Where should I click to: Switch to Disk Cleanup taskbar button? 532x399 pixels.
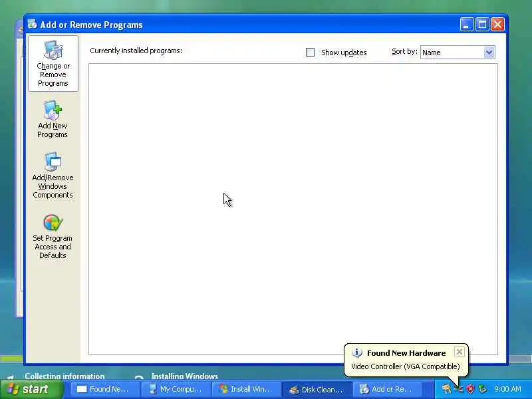[317, 389]
